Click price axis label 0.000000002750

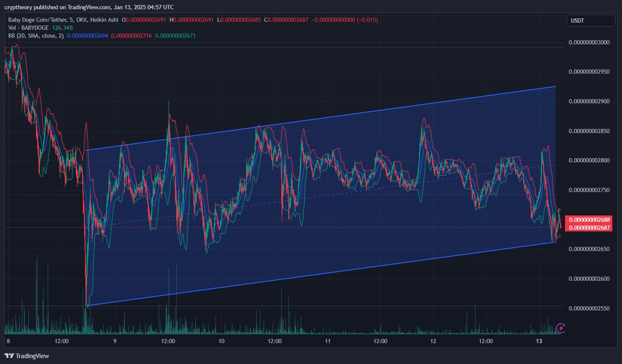pyautogui.click(x=589, y=190)
